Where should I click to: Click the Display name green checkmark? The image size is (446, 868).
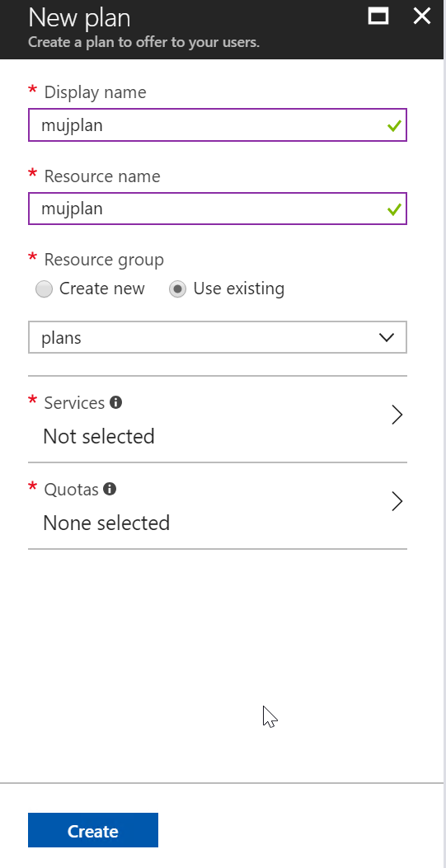click(x=394, y=126)
